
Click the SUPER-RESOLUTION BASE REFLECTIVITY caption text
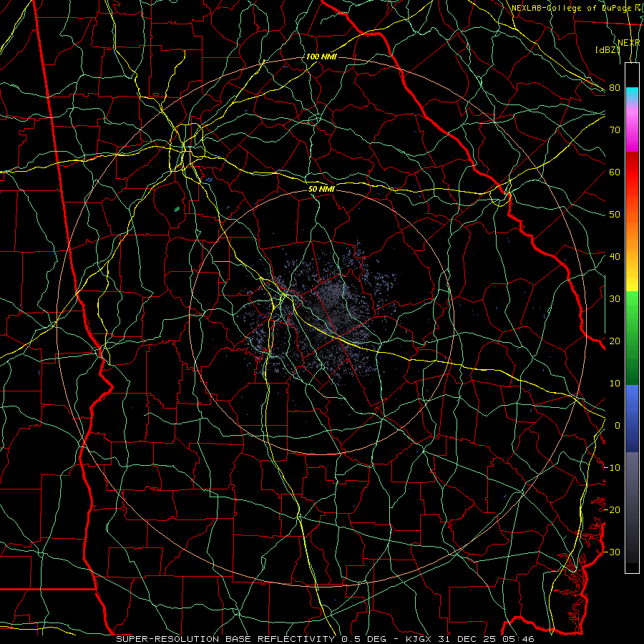tap(225, 639)
